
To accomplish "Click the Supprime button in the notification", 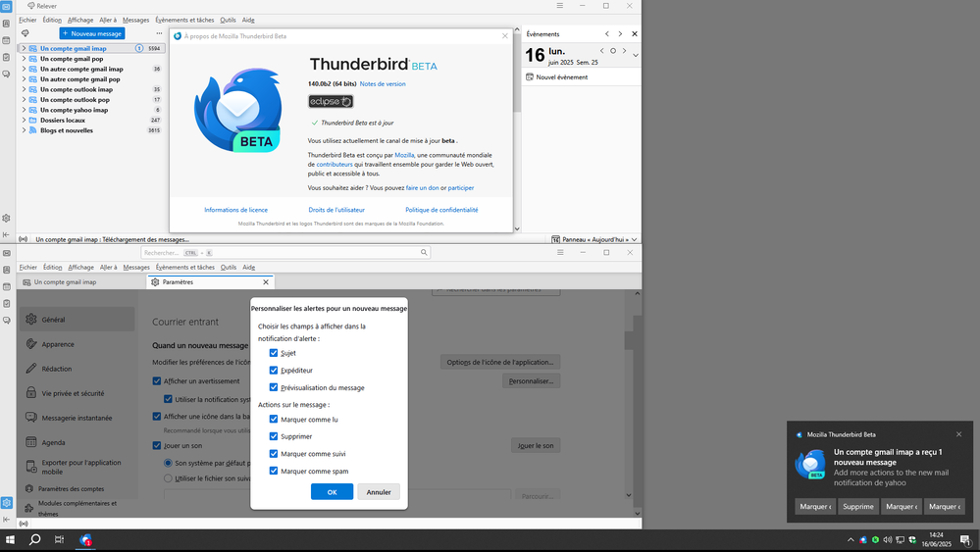I will (858, 507).
